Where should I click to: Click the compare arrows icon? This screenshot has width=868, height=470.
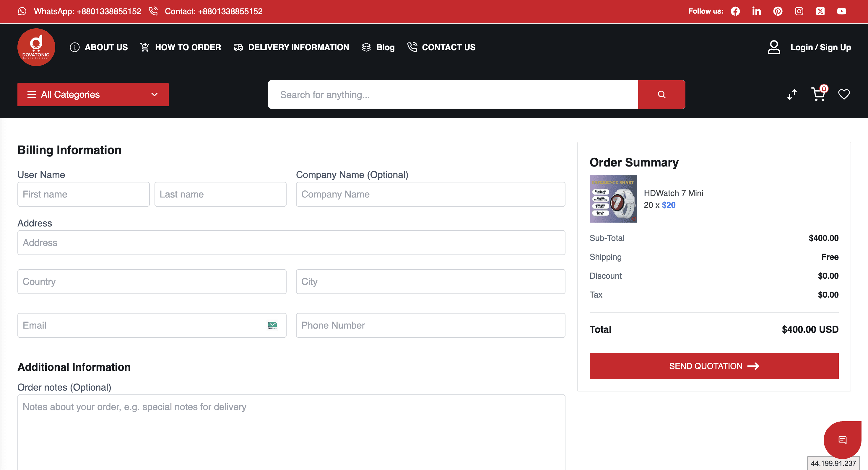pos(792,94)
